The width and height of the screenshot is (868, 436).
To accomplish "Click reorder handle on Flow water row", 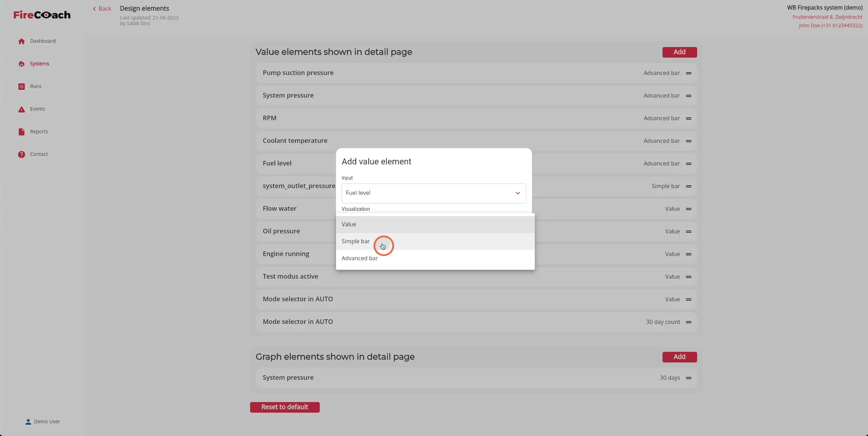I will [x=689, y=209].
